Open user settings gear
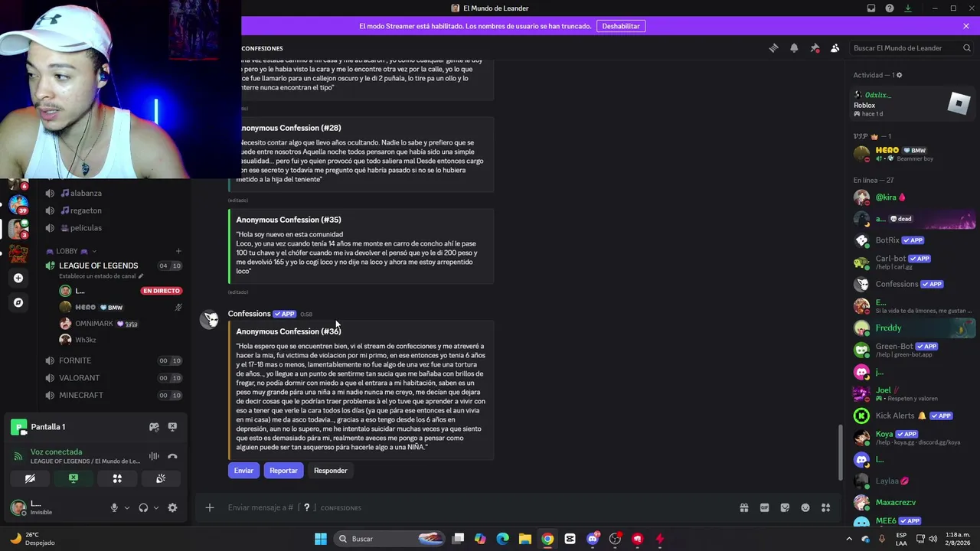 coord(172,507)
